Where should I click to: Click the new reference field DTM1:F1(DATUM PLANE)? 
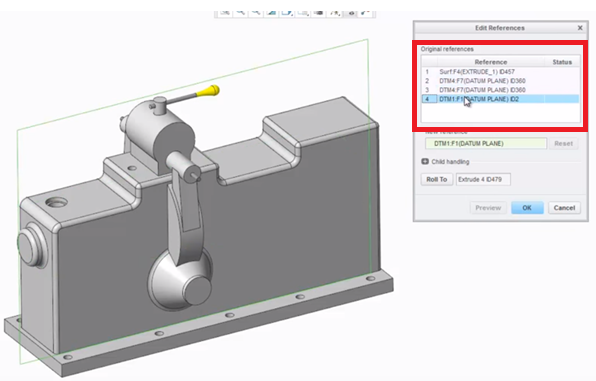point(486,143)
